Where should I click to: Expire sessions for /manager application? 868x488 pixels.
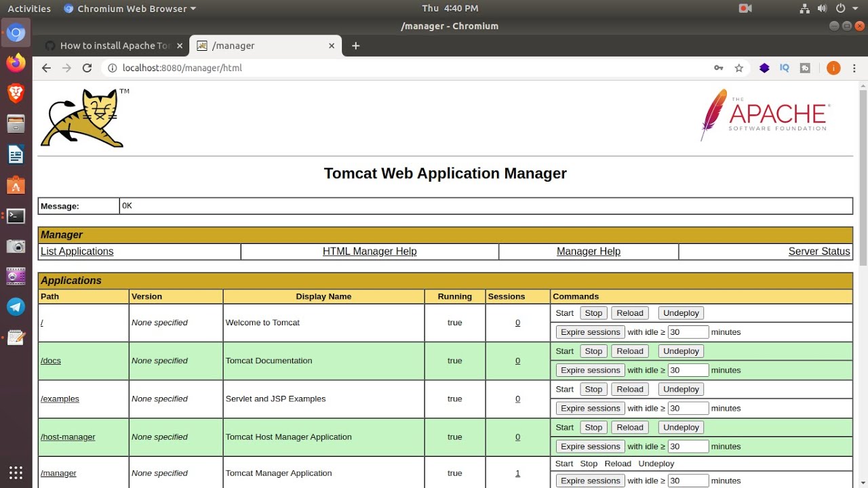click(x=590, y=481)
